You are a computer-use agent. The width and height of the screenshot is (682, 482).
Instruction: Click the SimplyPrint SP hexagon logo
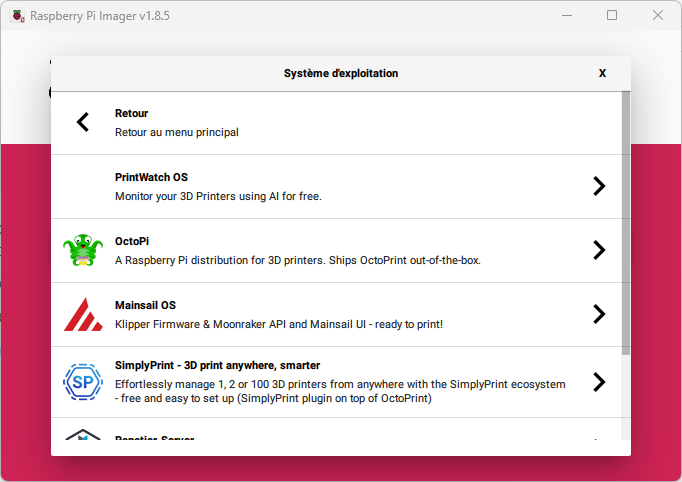[x=83, y=382]
